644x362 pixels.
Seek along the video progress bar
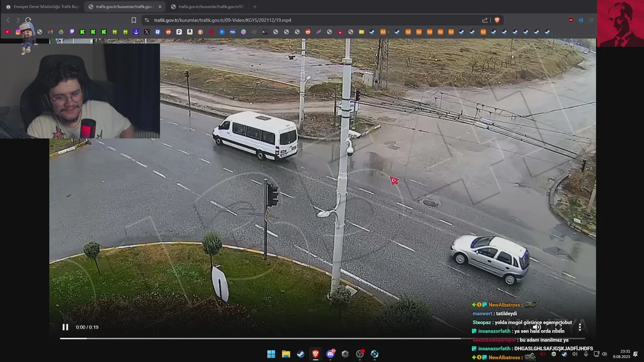tap(322, 338)
